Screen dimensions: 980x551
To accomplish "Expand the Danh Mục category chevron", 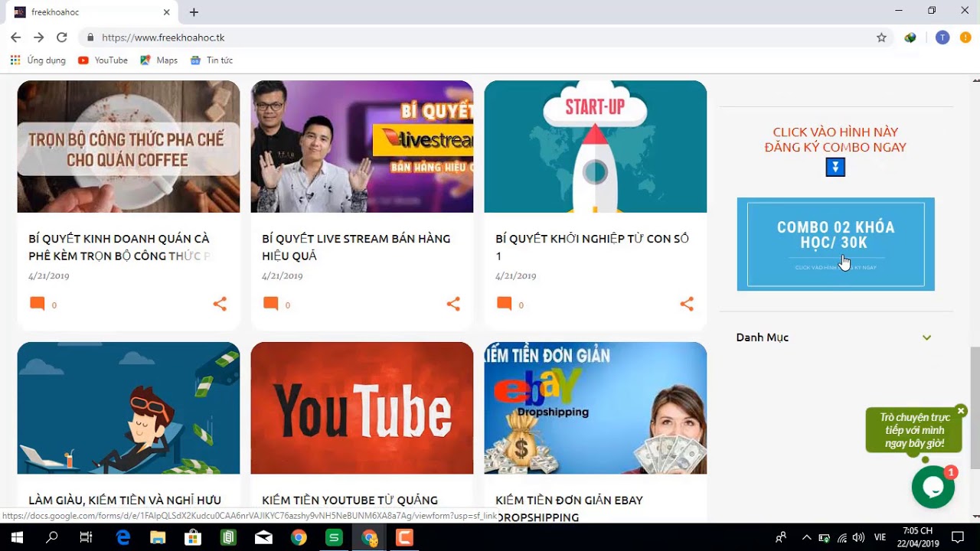I will pos(926,337).
